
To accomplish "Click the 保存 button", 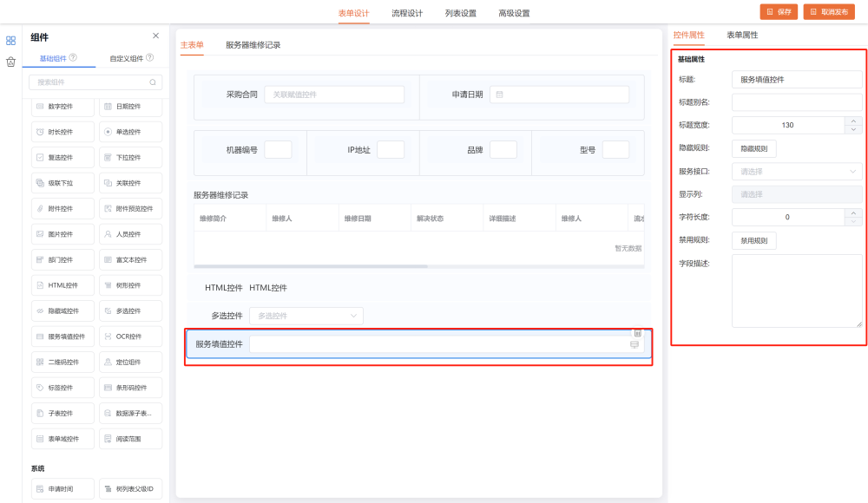I will [x=779, y=12].
